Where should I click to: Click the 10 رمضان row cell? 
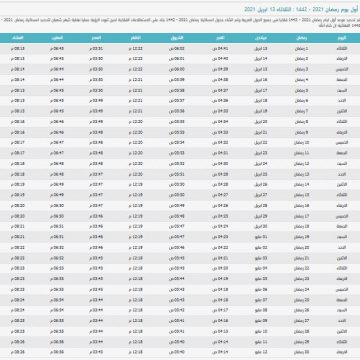pos(301,143)
